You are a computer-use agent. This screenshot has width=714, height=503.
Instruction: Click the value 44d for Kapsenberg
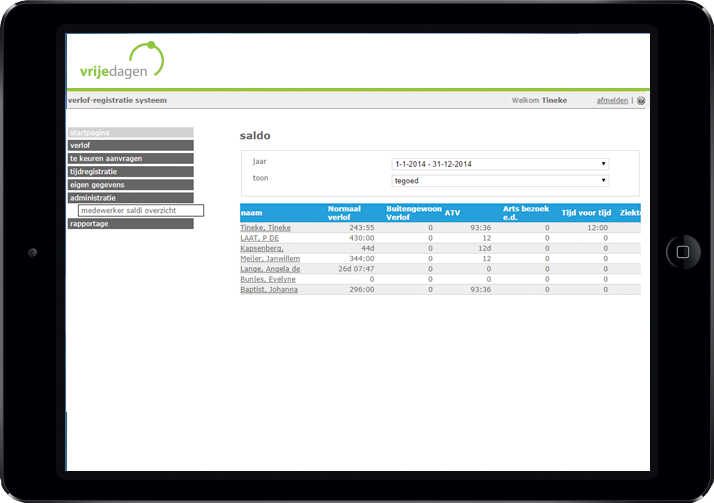367,248
